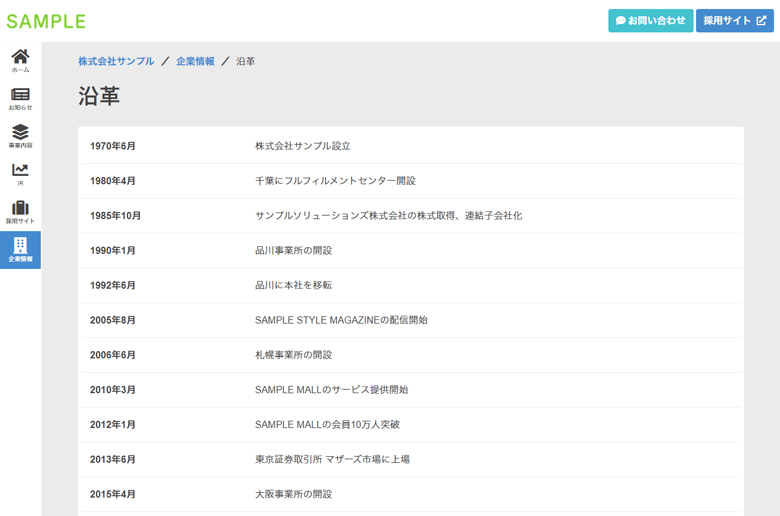Select SAMPLE STYLE MAGAZINEの配信開始 text

coord(341,320)
